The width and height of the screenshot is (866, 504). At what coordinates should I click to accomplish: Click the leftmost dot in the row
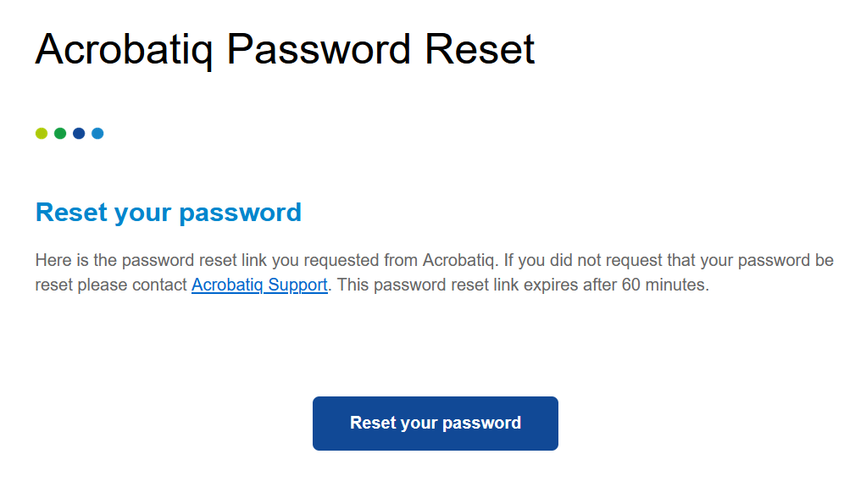click(x=41, y=133)
